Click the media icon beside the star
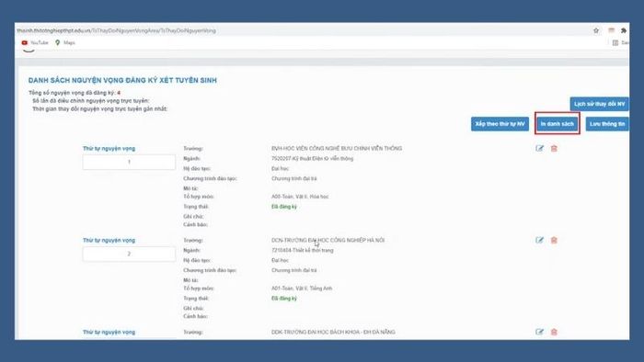Viewport: 644px width, 362px height. click(611, 30)
